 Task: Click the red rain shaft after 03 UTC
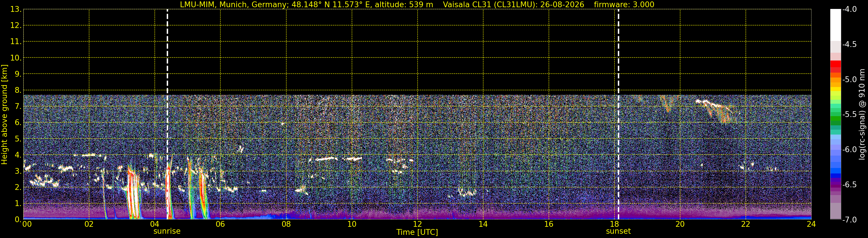point(133,194)
